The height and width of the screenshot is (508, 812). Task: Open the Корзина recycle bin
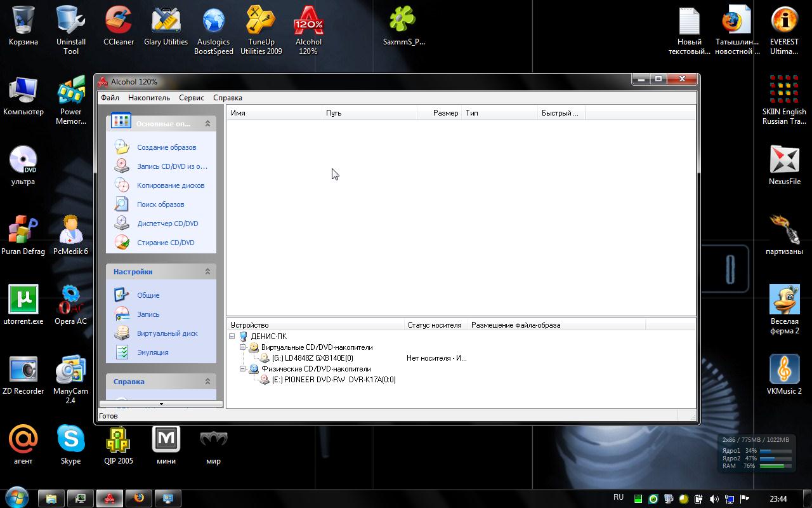[x=23, y=25]
